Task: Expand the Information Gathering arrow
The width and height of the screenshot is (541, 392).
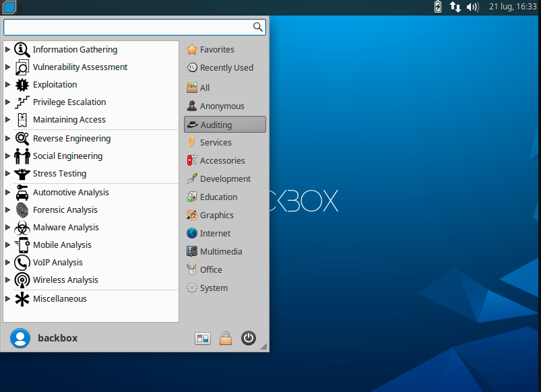Action: pos(7,50)
